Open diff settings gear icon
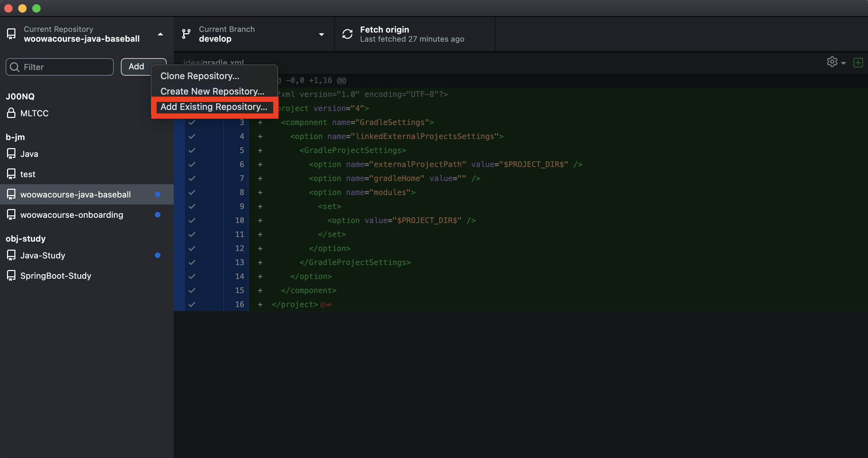Screen dimensions: 868x458 pyautogui.click(x=832, y=62)
